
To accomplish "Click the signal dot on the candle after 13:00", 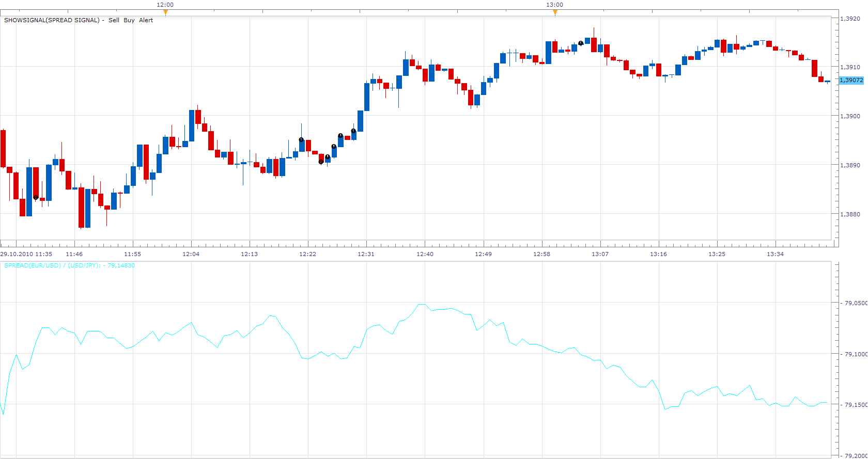I will click(x=581, y=43).
